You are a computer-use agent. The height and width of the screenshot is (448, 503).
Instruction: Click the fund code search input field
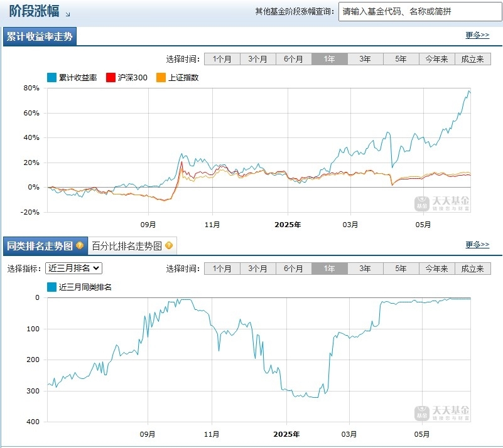click(x=420, y=12)
